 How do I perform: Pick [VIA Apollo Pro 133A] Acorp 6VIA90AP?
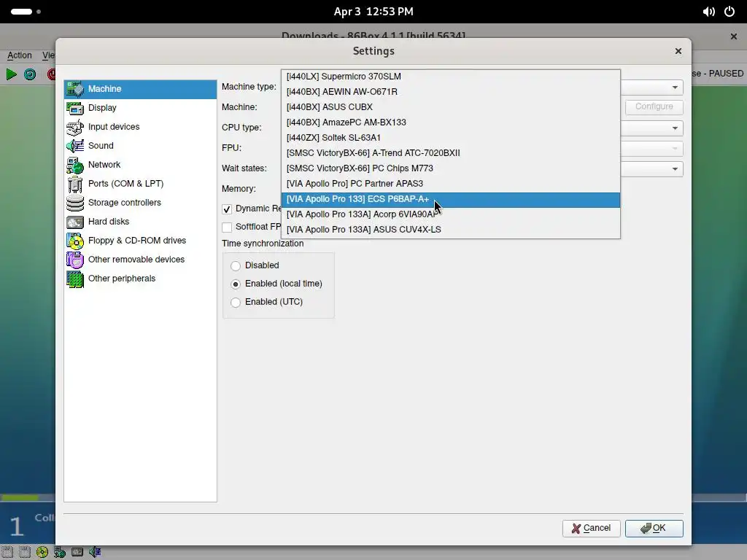451,214
